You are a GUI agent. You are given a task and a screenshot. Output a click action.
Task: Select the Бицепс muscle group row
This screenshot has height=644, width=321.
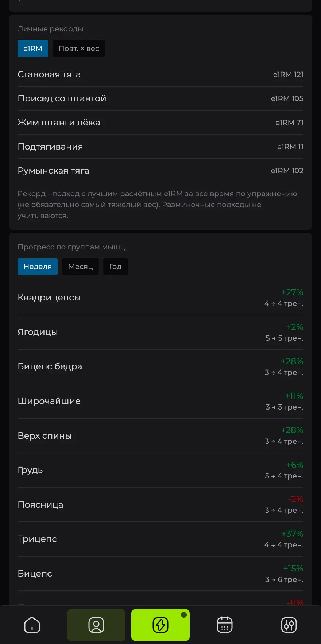160,574
